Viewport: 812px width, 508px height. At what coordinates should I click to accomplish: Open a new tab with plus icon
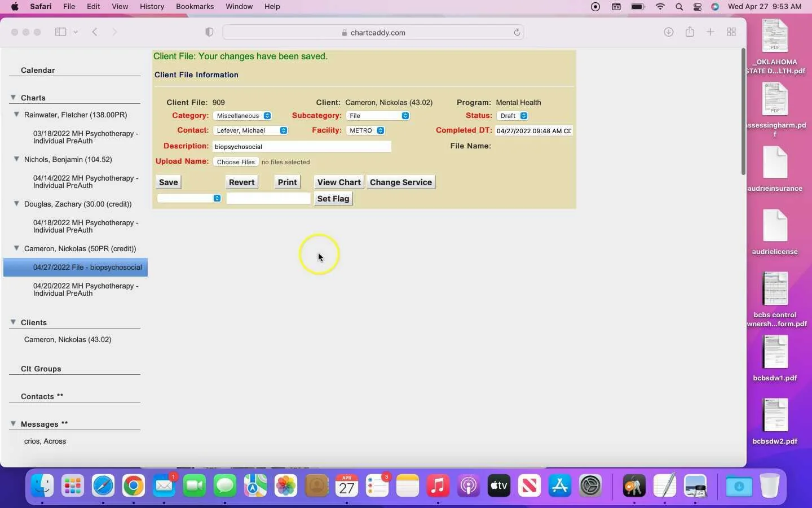click(x=710, y=32)
